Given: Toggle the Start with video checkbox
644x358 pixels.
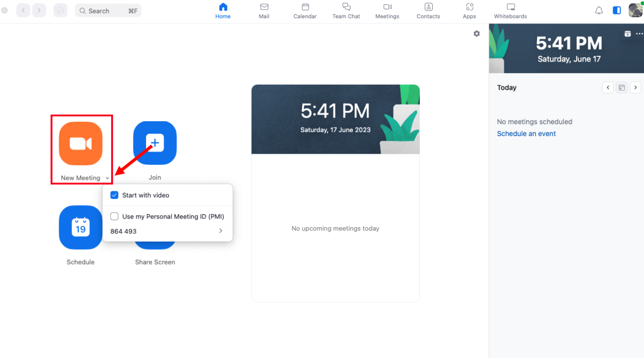Looking at the screenshot, I should [114, 195].
